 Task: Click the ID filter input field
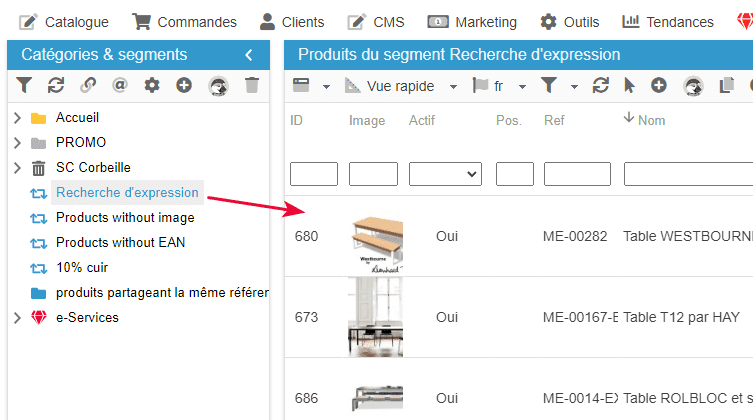(x=314, y=174)
